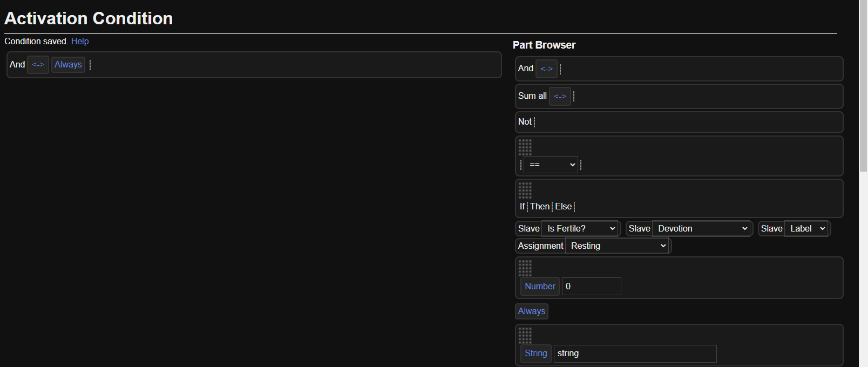Image resolution: width=868 pixels, height=367 pixels.
Task: Click the Number type button
Action: (540, 287)
